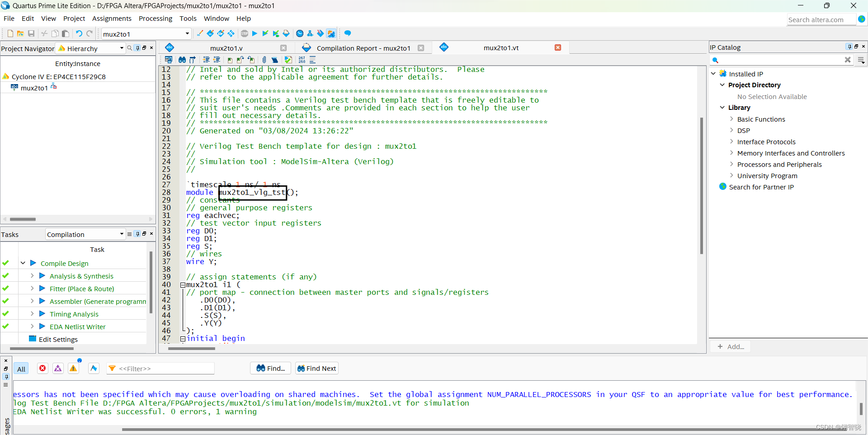Click the Project Navigator search magnifier icon
This screenshot has height=435, width=868.
pyautogui.click(x=130, y=48)
